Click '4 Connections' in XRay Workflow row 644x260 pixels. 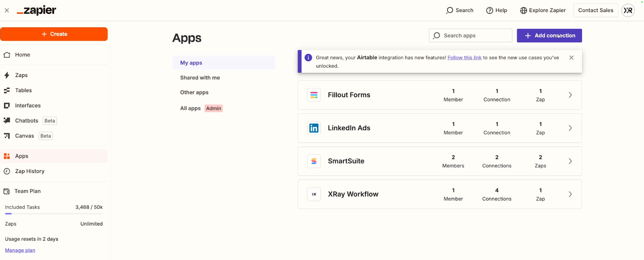click(497, 194)
